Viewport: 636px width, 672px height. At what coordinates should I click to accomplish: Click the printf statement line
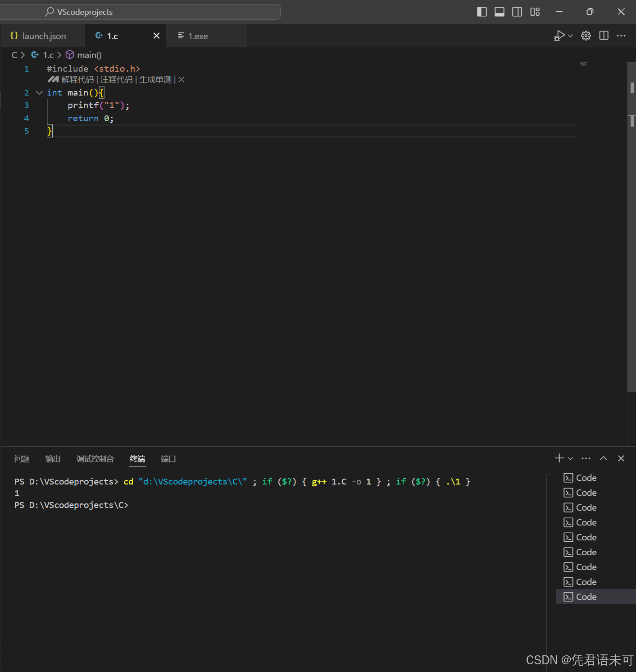tap(99, 105)
